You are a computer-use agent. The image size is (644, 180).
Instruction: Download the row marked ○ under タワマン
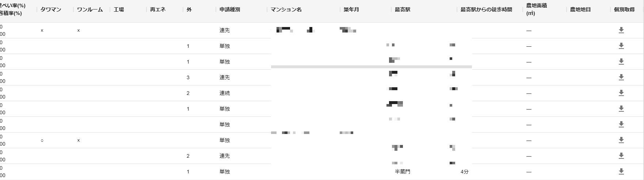coord(621,140)
